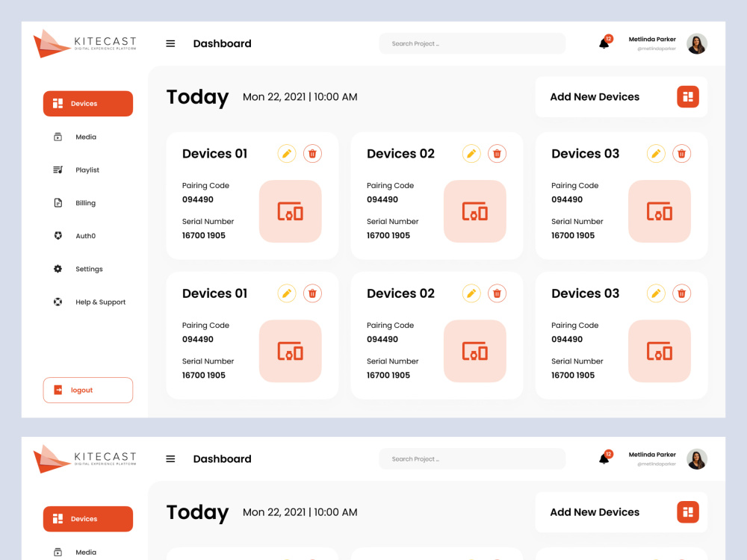Screen dimensions: 747x560
Task: Open Auth0 in the sidebar
Action: [75, 236]
